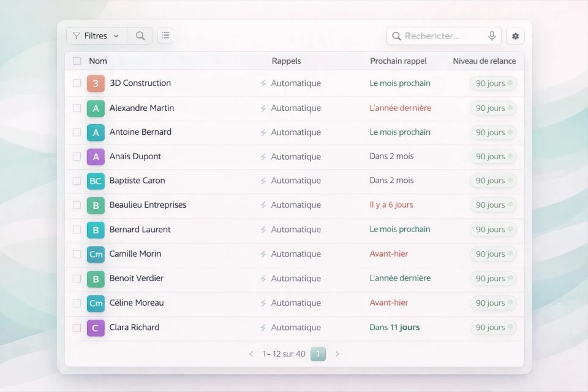Expand the Filtres dropdown
This screenshot has width=588, height=392.
click(x=97, y=36)
